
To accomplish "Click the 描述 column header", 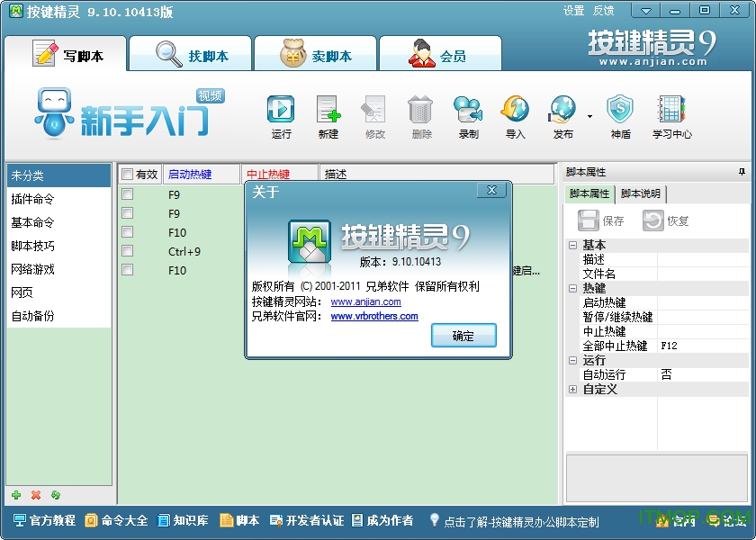I will point(436,174).
